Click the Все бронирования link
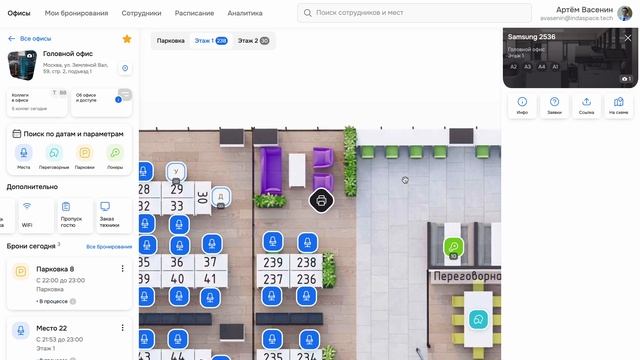 [109, 247]
